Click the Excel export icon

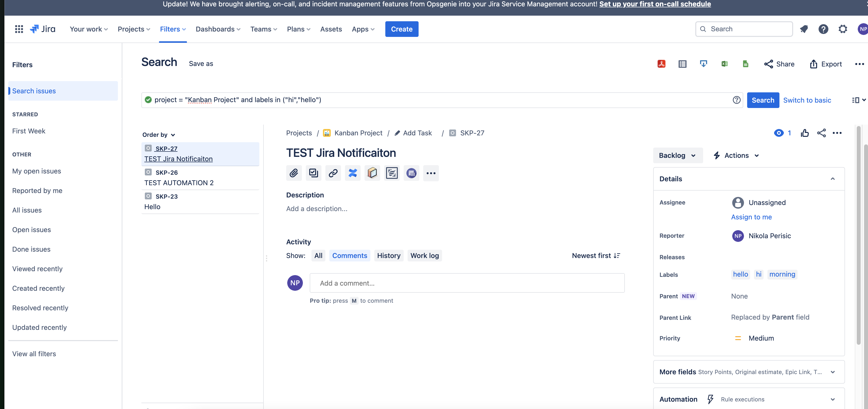click(x=724, y=64)
